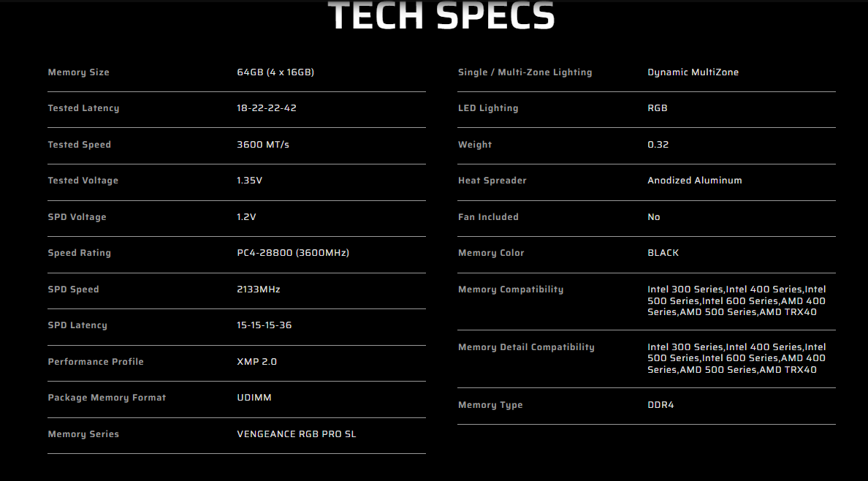Image resolution: width=868 pixels, height=481 pixels.
Task: Select the PC4-28800 (3600MHz) speed rating
Action: (x=294, y=253)
